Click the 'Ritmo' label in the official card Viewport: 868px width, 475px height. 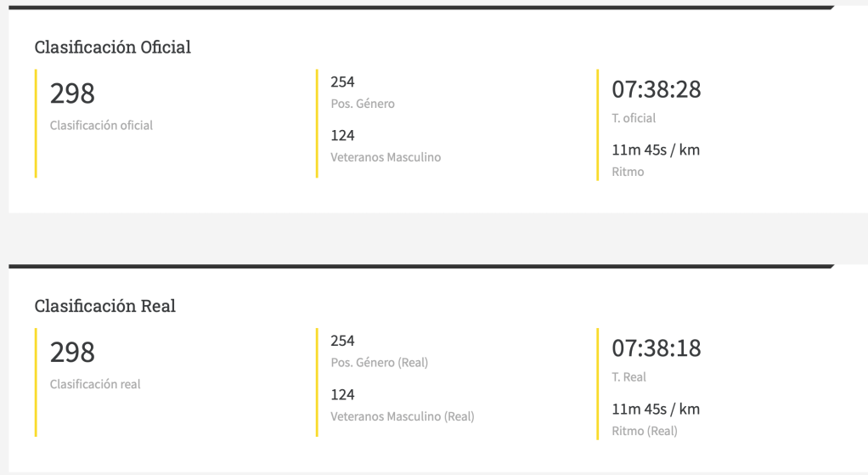pyautogui.click(x=628, y=172)
